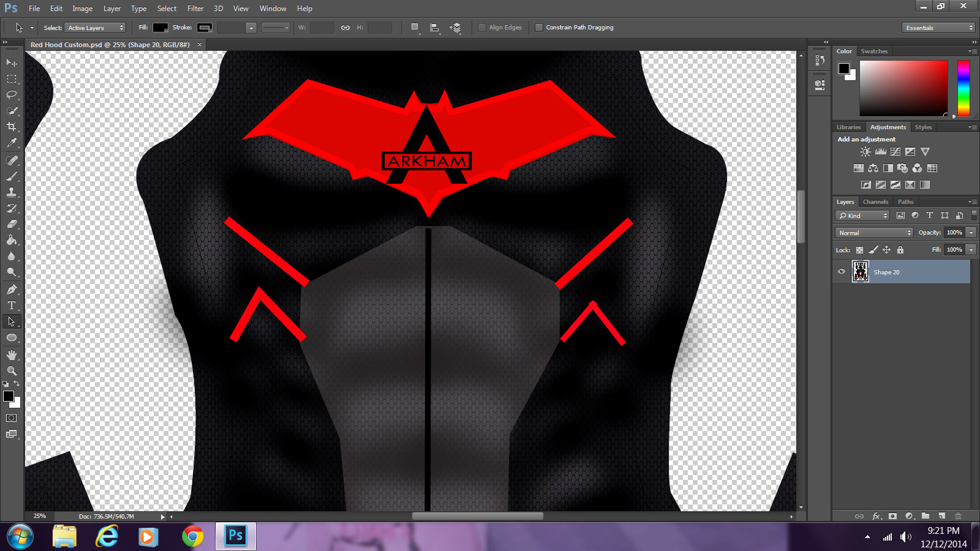Select the Ellipse shape tool
The image size is (980, 551).
coord(12,337)
